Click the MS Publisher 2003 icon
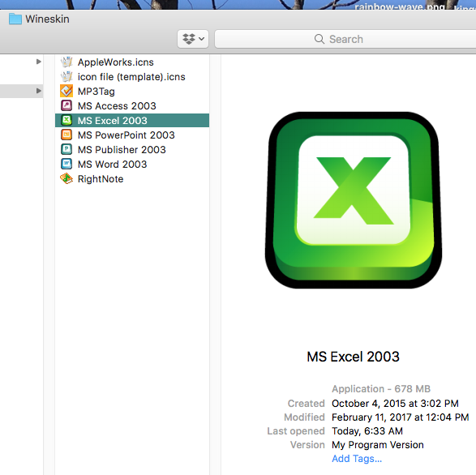This screenshot has width=476, height=475. (x=66, y=149)
